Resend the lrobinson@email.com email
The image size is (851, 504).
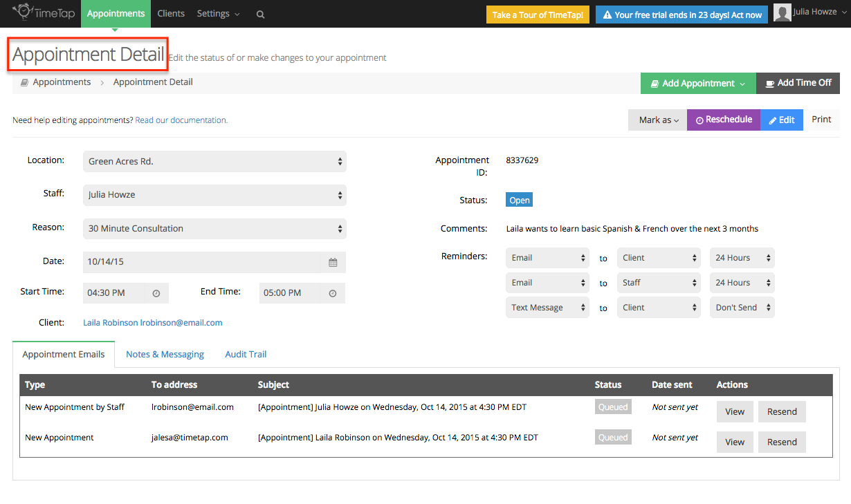pyautogui.click(x=782, y=411)
